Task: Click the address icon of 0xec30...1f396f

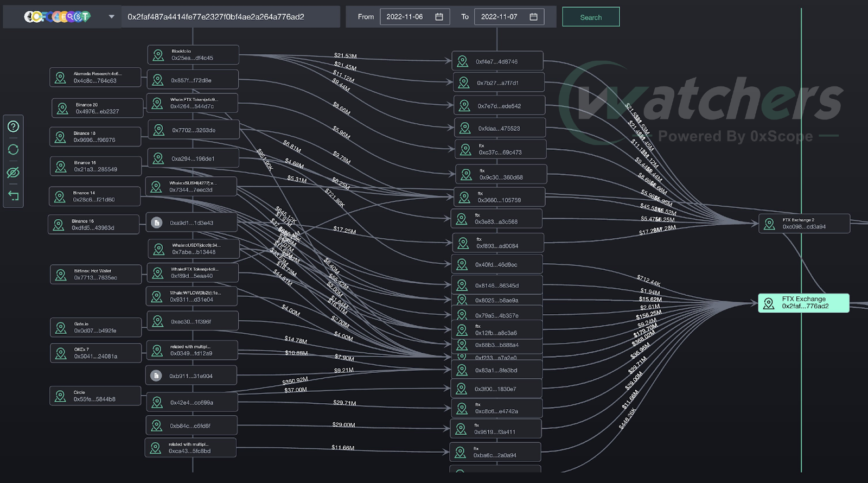Action: (158, 321)
